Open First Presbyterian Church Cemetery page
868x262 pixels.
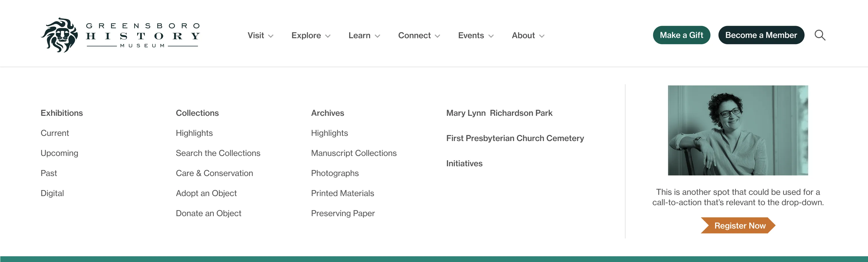coord(515,138)
